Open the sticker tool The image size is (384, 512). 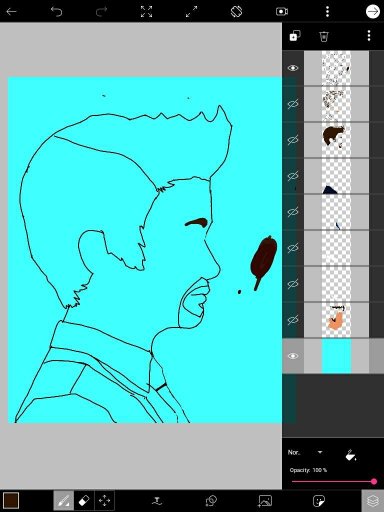click(x=319, y=501)
